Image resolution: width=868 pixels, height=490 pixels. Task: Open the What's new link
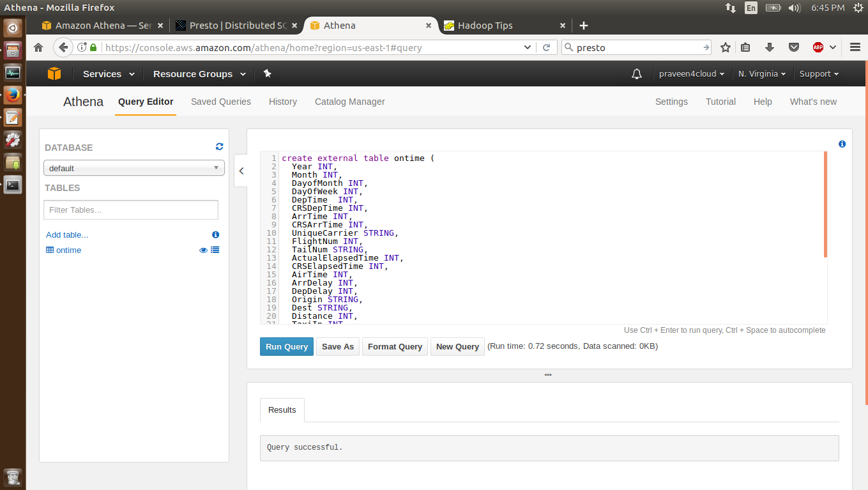point(813,102)
